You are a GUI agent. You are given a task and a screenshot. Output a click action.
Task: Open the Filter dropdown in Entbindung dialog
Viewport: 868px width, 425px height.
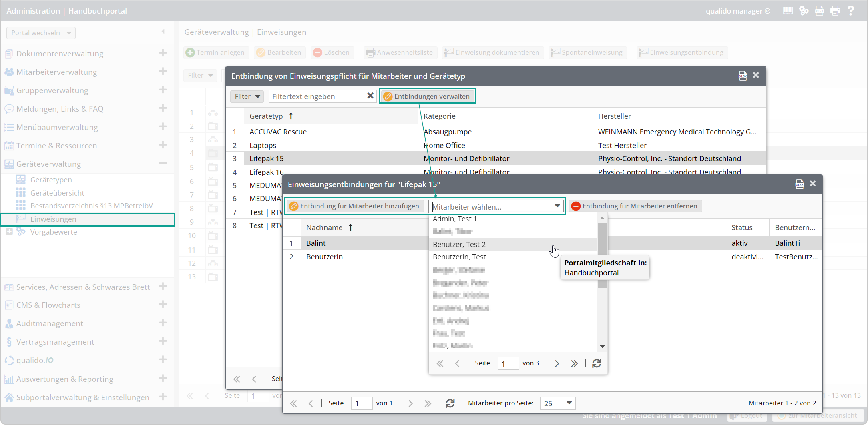[247, 96]
